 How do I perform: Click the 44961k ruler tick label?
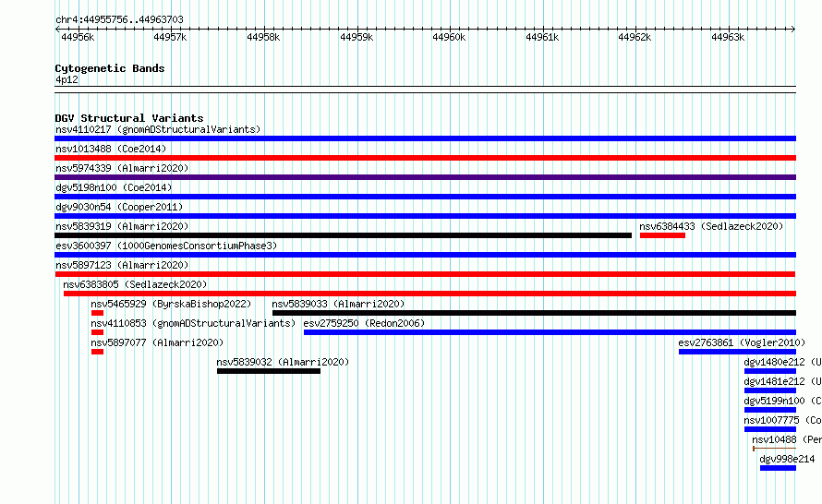[x=542, y=37]
